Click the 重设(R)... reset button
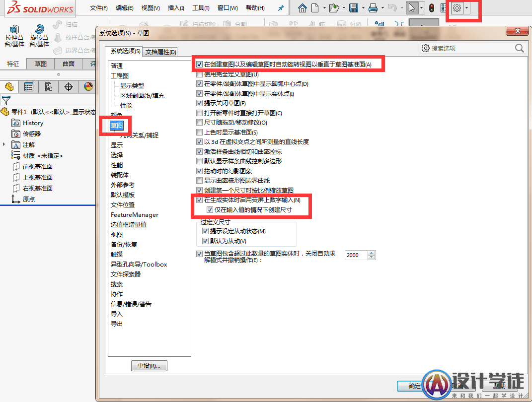The image size is (532, 402). 149,366
